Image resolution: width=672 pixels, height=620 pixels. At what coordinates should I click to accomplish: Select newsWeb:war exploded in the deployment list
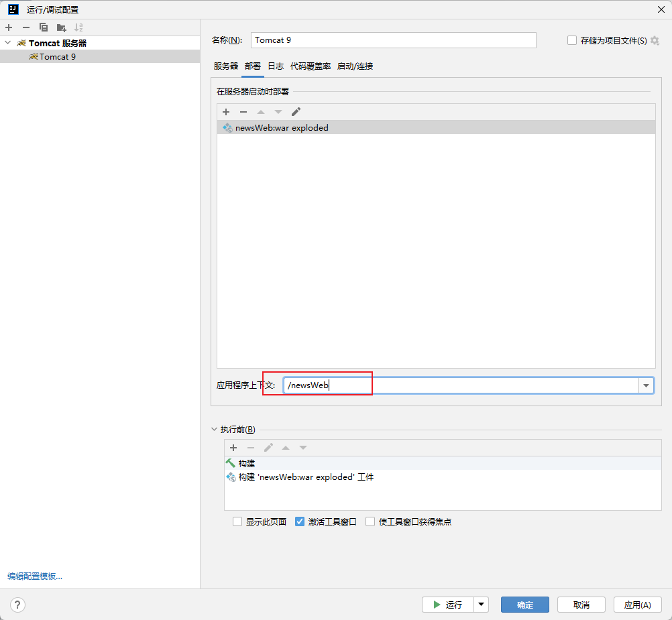click(436, 127)
